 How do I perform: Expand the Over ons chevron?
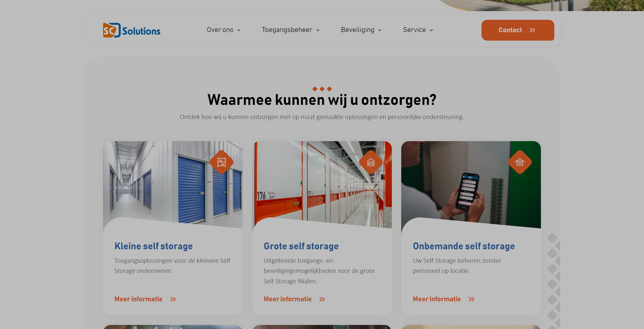tap(239, 30)
